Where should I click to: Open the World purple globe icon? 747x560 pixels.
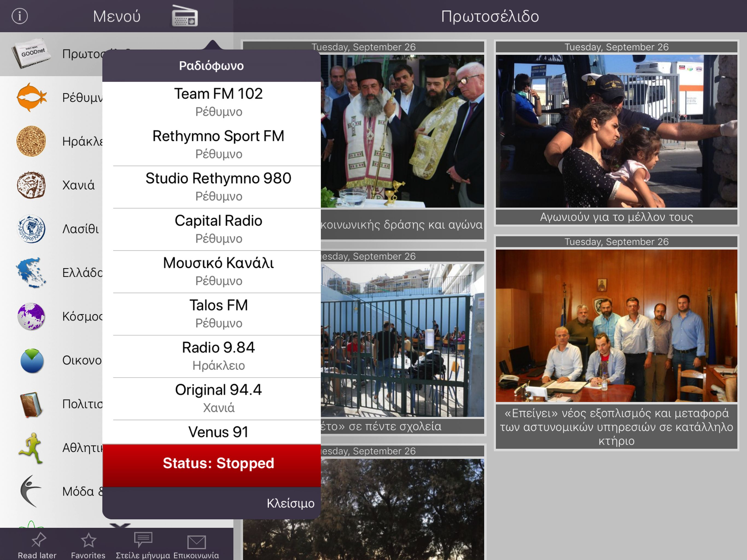pyautogui.click(x=31, y=316)
